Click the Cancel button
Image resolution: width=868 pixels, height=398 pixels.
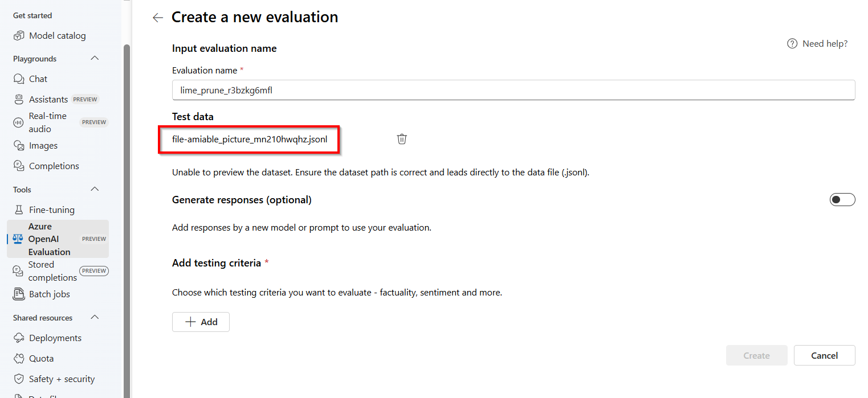[x=824, y=355]
